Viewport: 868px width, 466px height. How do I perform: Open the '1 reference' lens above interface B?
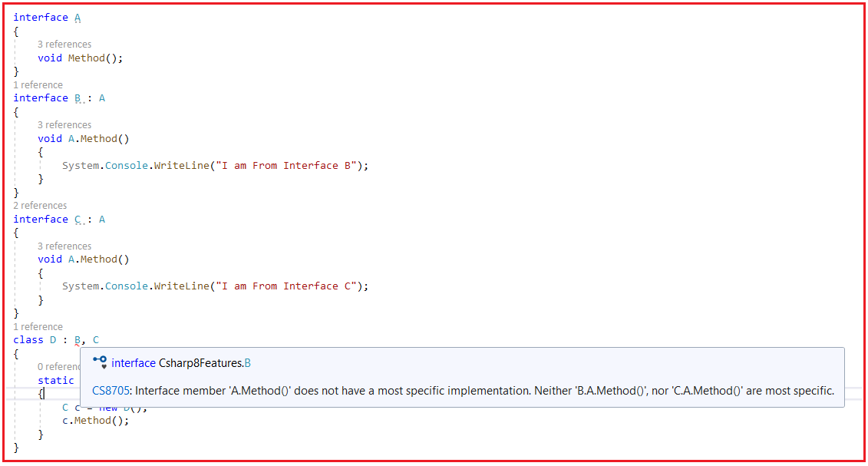click(x=38, y=84)
